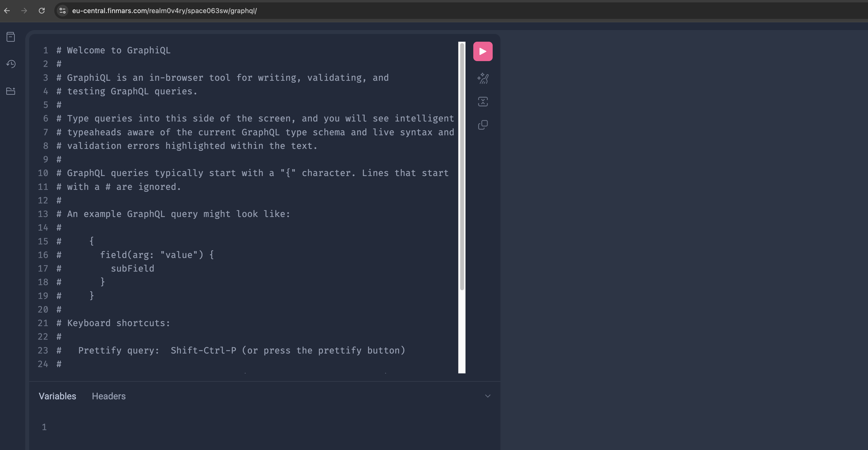Click the browser back arrow
The height and width of the screenshot is (450, 868).
(7, 11)
